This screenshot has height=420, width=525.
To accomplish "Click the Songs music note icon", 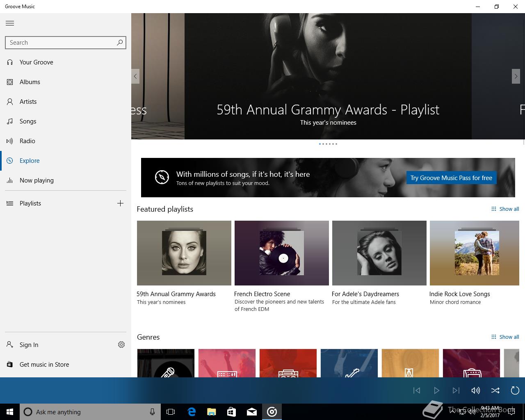I will 10,121.
